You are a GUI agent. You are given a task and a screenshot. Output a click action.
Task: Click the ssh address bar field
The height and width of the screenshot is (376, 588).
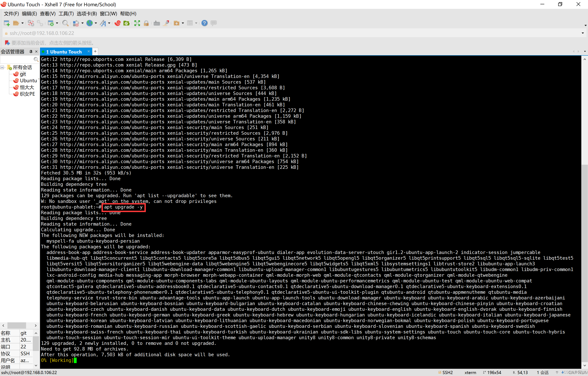(291, 33)
